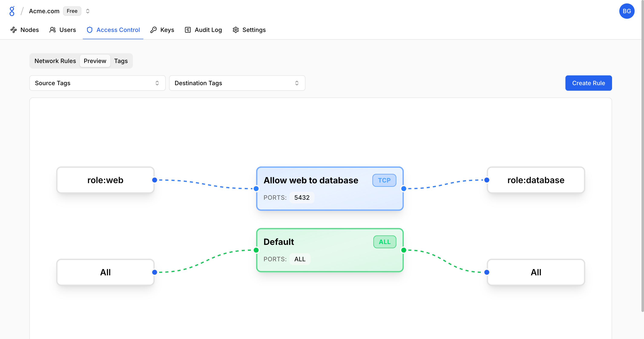
Task: Click the Users people icon
Action: pos(53,30)
